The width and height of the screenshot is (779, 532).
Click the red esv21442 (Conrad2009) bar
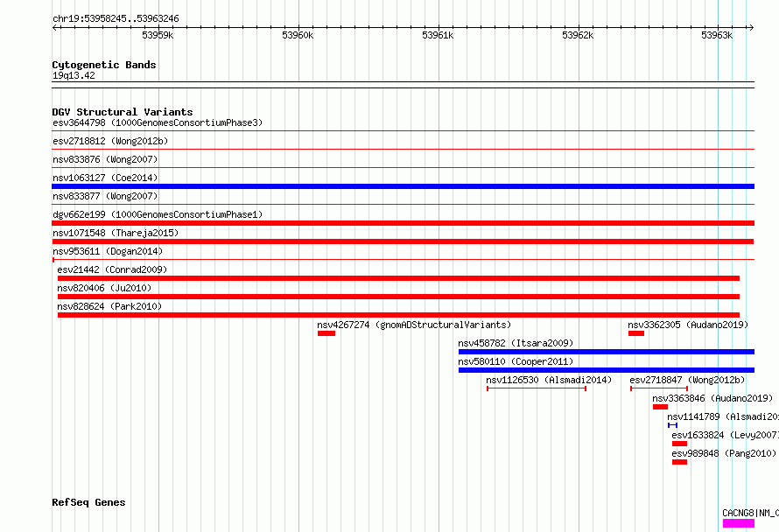(x=398, y=278)
